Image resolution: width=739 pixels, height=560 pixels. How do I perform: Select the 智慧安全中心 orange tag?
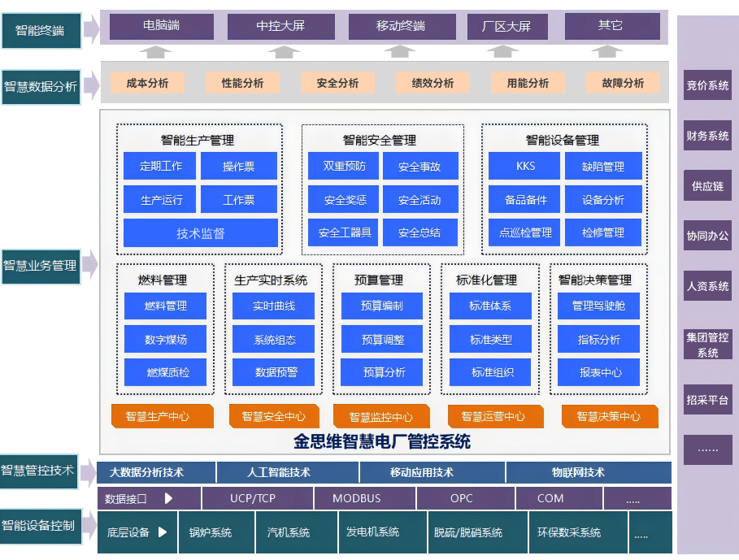pyautogui.click(x=274, y=416)
